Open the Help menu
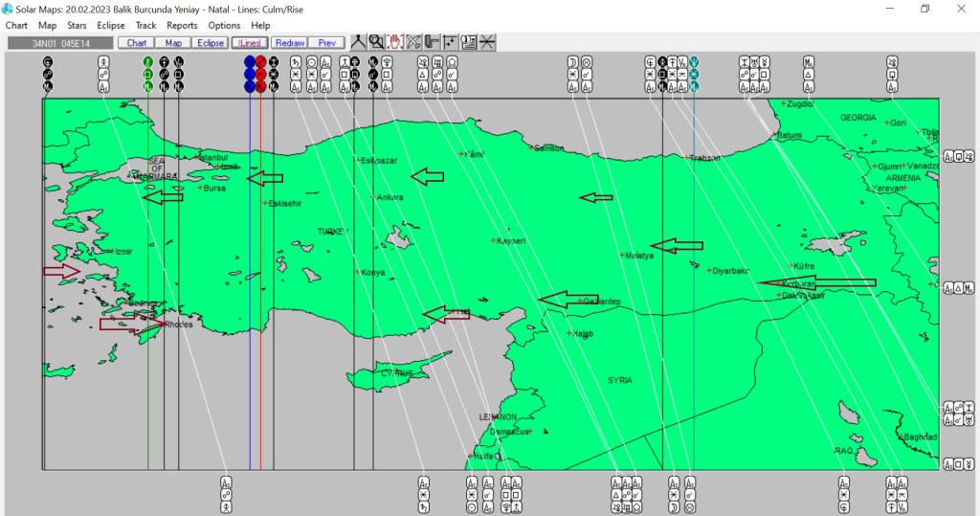The height and width of the screenshot is (516, 980). click(x=260, y=26)
